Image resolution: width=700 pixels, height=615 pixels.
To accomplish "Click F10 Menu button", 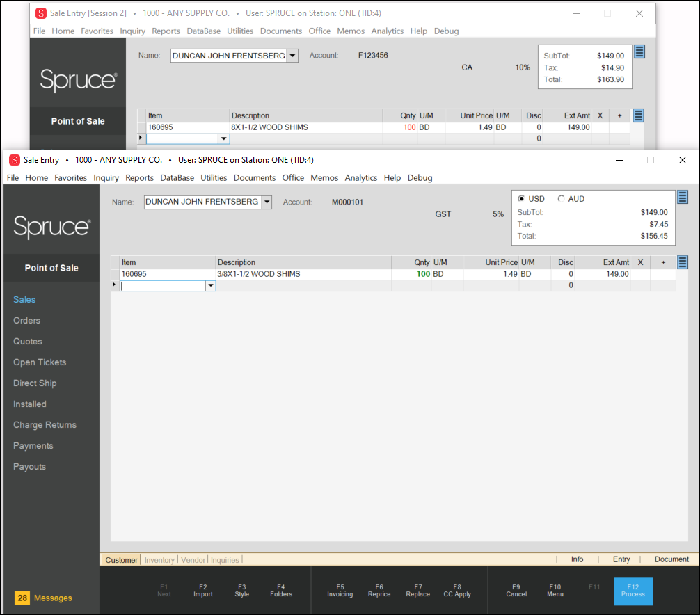I will [555, 591].
